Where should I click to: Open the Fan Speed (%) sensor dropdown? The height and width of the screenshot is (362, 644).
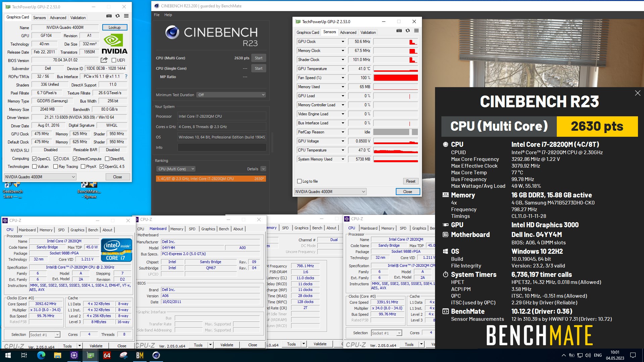343,78
